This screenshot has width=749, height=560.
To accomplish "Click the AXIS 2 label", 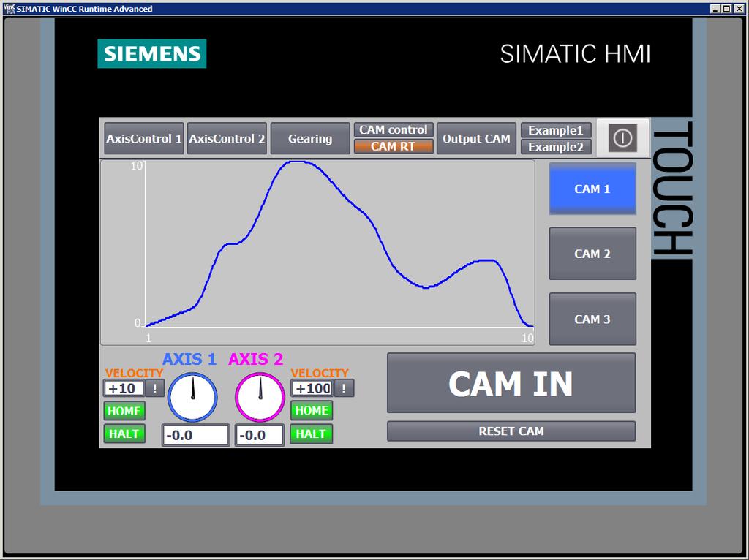I will [x=255, y=358].
